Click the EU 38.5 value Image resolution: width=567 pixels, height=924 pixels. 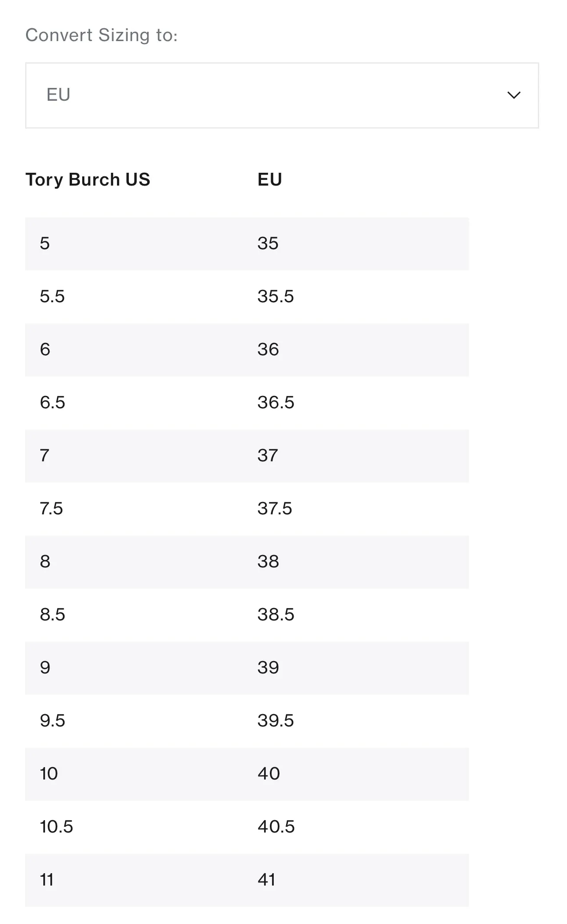point(276,615)
